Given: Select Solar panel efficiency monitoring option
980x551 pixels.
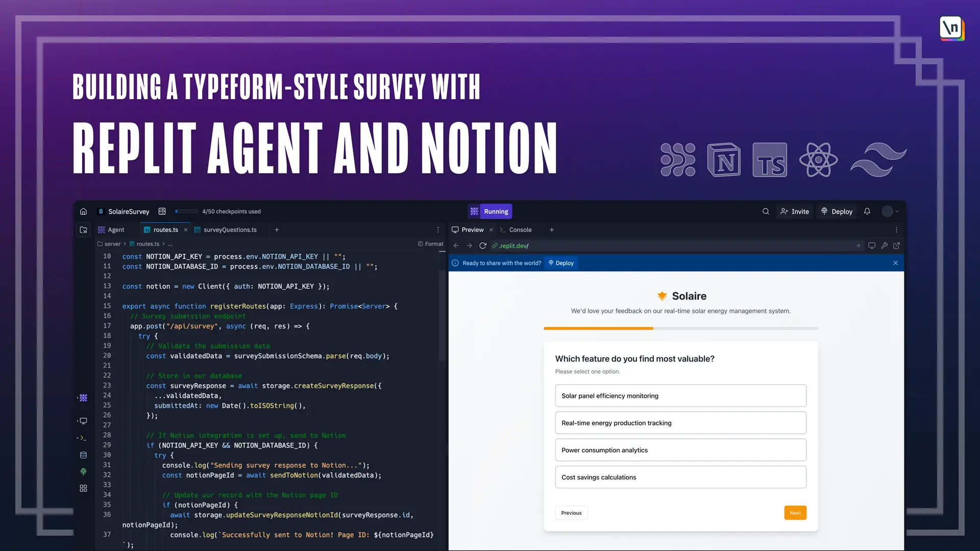Looking at the screenshot, I should (680, 396).
